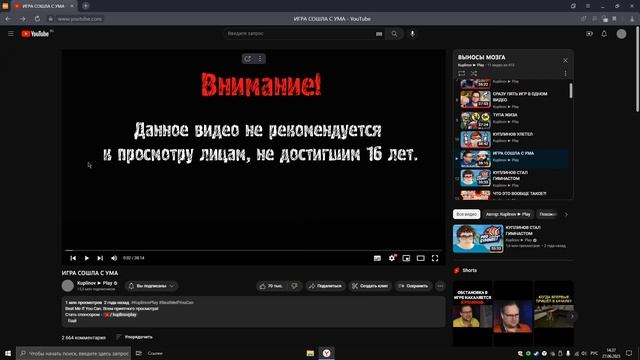Screen dimensions: 640x360
Task: Seek on the video progress bar
Action: click(x=253, y=250)
